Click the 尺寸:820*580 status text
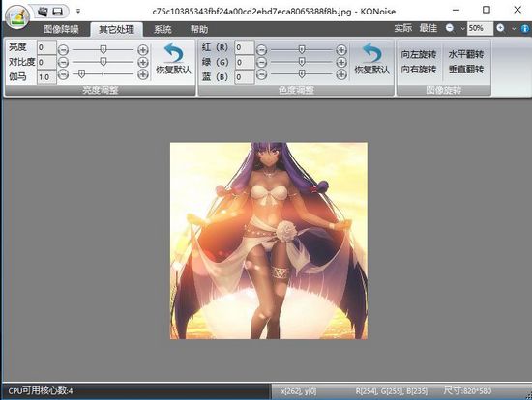The height and width of the screenshot is (400, 532). click(x=467, y=391)
